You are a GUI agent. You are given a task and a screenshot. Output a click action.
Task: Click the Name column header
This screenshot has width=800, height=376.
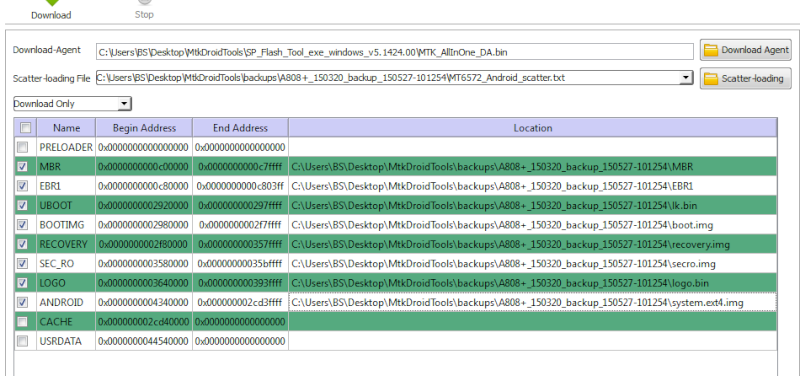66,128
